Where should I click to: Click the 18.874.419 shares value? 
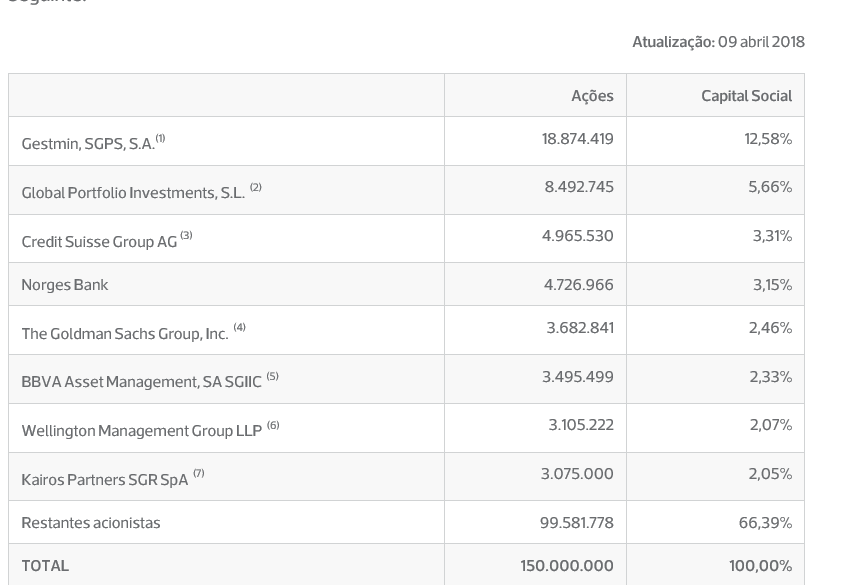pos(577,139)
